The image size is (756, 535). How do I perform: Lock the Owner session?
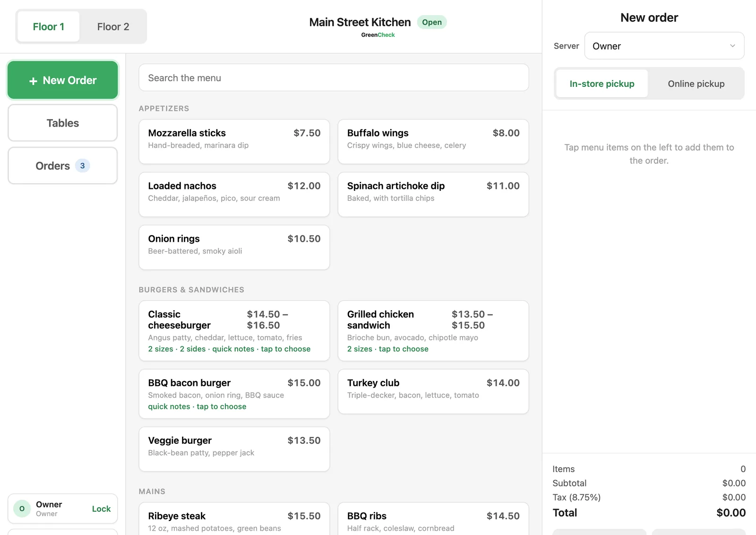[x=101, y=509]
